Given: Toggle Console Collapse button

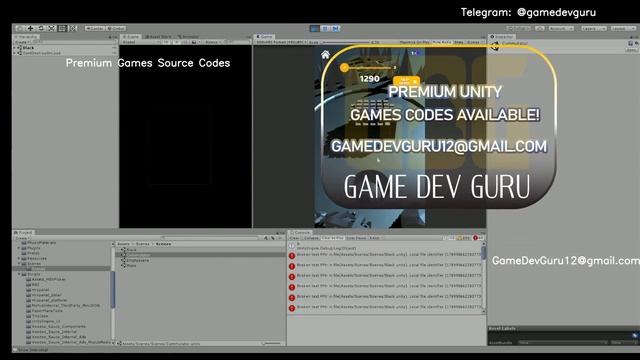Looking at the screenshot, I should 311,238.
